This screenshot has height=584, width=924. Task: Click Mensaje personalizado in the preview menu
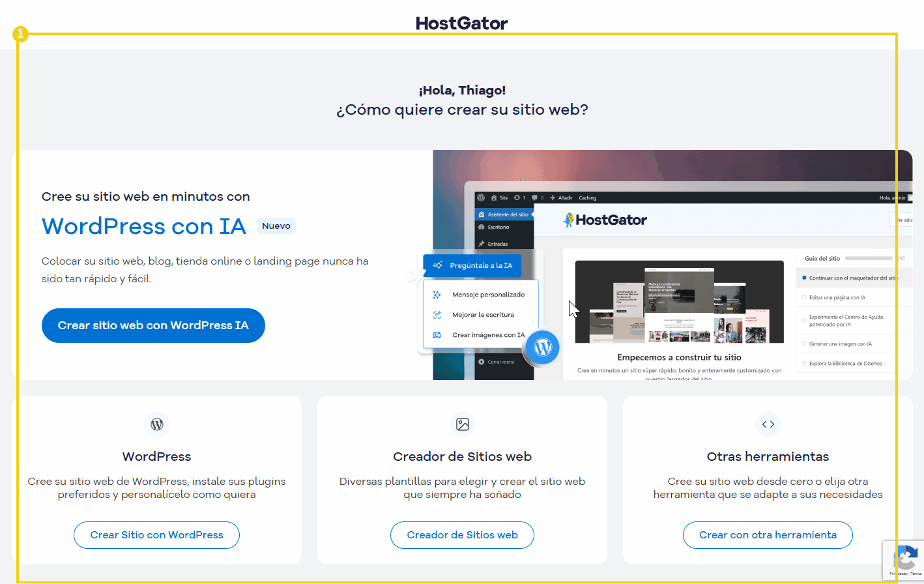pyautogui.click(x=488, y=295)
